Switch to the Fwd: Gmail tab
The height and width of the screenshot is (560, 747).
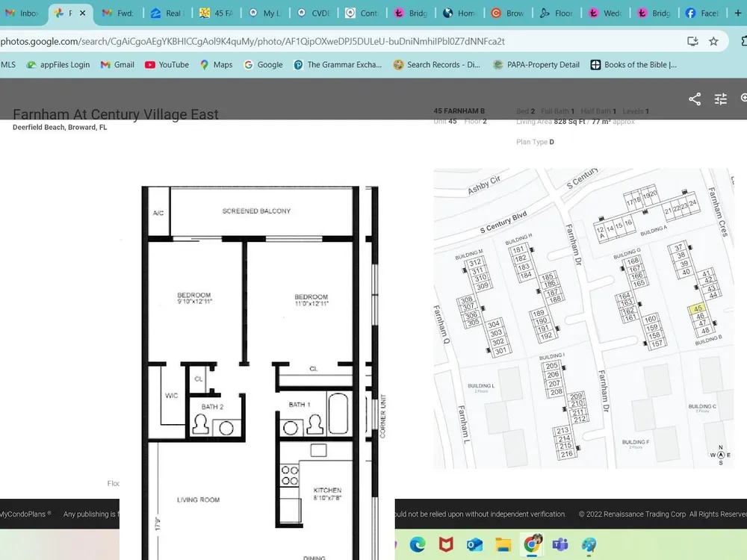(119, 13)
